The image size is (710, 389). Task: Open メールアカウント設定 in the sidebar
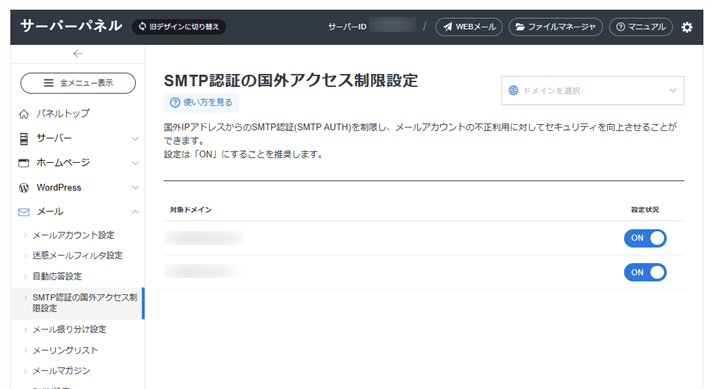pos(73,235)
